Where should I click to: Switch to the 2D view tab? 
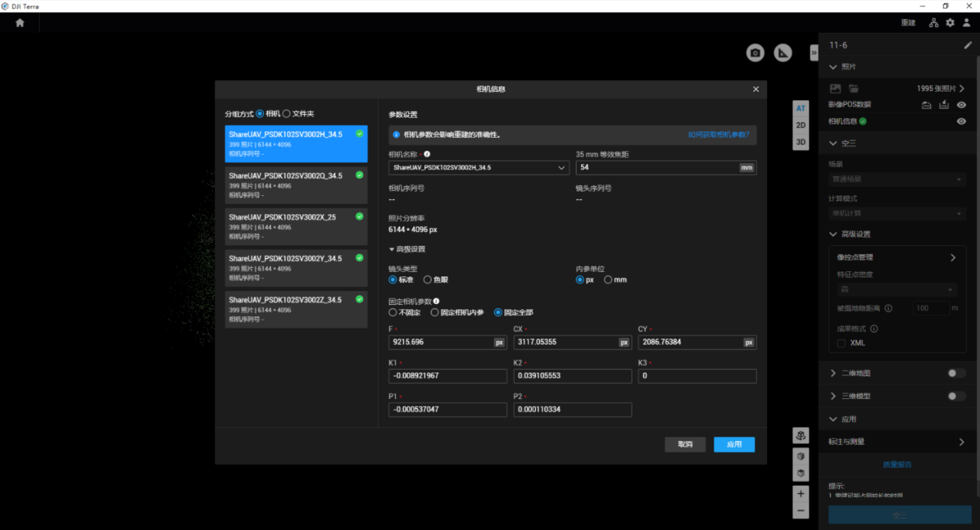pyautogui.click(x=801, y=125)
